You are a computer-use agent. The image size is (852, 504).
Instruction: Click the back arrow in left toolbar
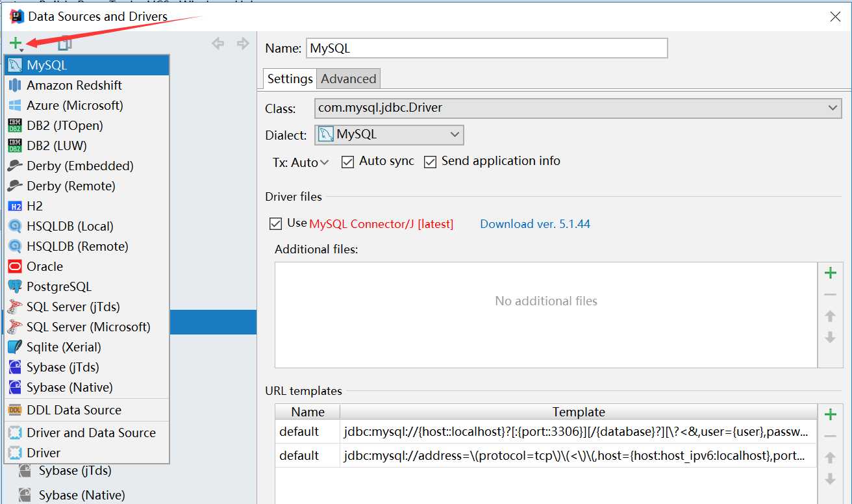pyautogui.click(x=218, y=44)
